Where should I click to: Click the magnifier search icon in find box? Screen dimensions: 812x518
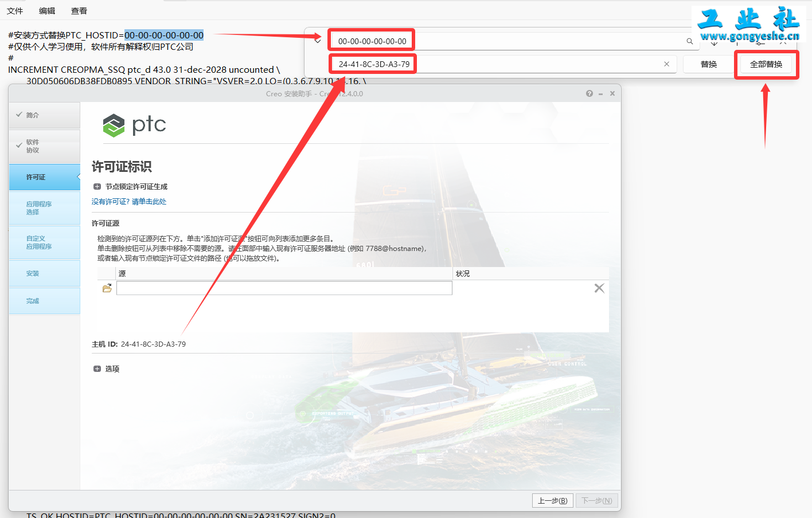690,41
